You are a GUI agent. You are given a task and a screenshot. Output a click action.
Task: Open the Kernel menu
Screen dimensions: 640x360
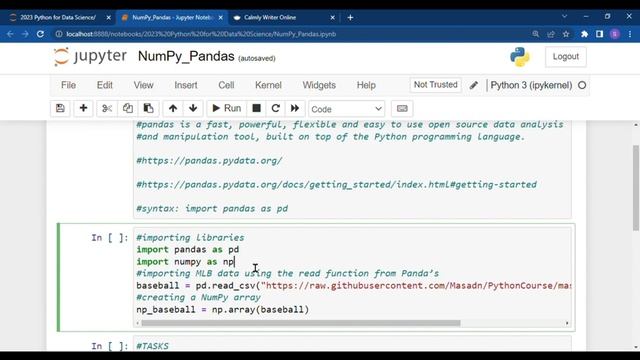tap(268, 85)
